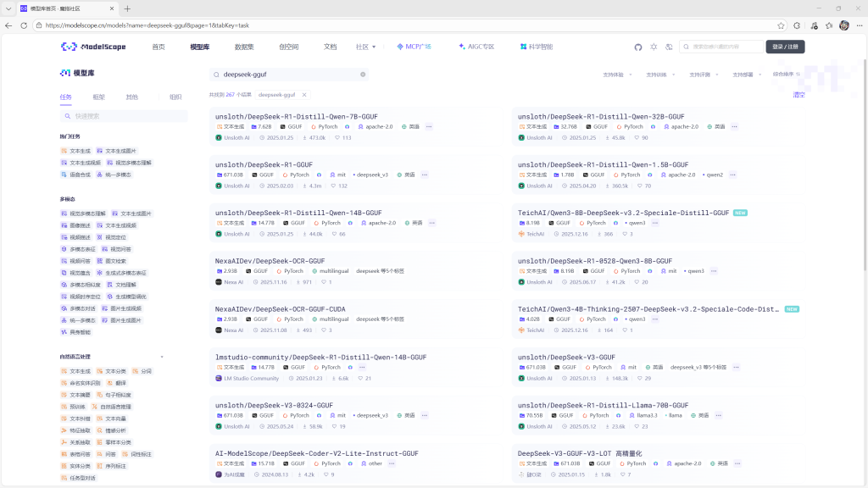Click 清空 to clear all filters
The image size is (868, 488).
[x=798, y=95]
